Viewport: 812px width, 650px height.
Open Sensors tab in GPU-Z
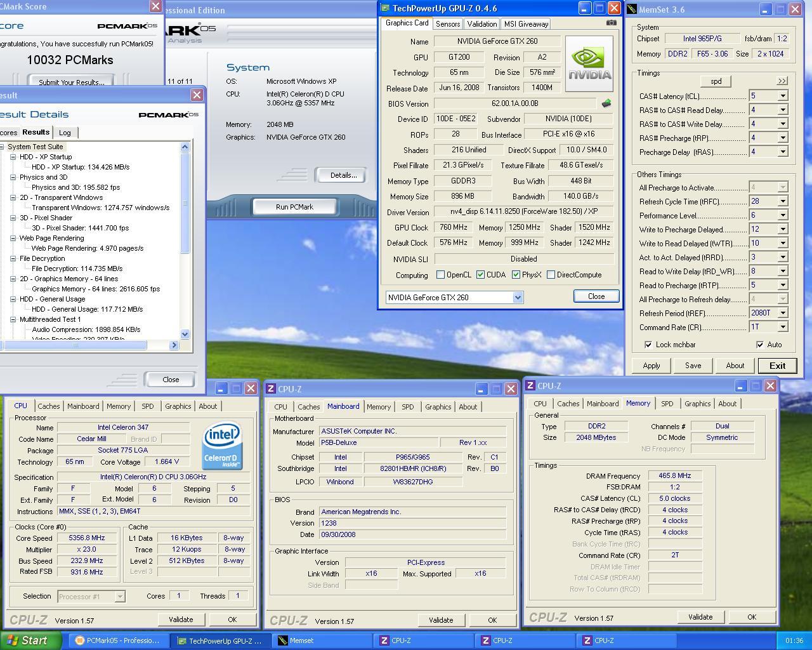tap(448, 24)
